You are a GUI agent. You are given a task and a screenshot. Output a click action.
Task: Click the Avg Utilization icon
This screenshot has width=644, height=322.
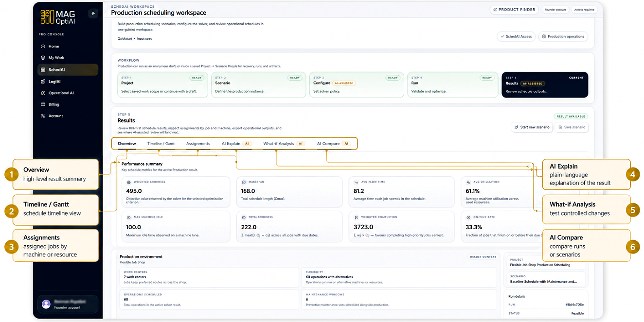click(469, 182)
